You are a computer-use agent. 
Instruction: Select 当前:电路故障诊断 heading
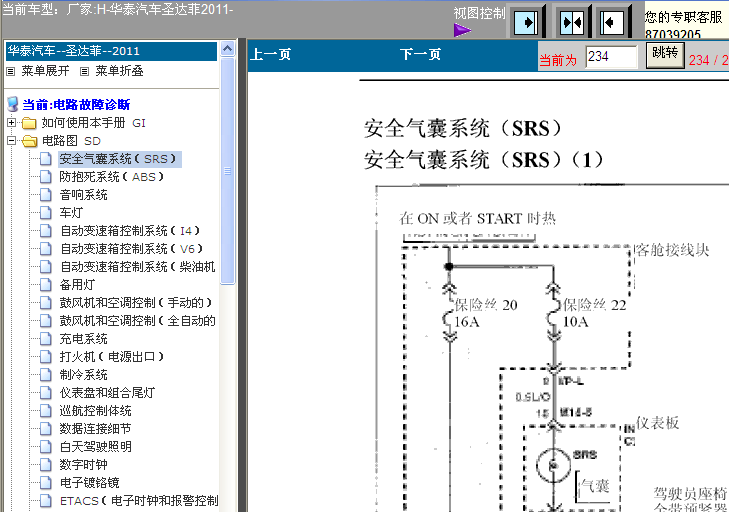click(76, 105)
